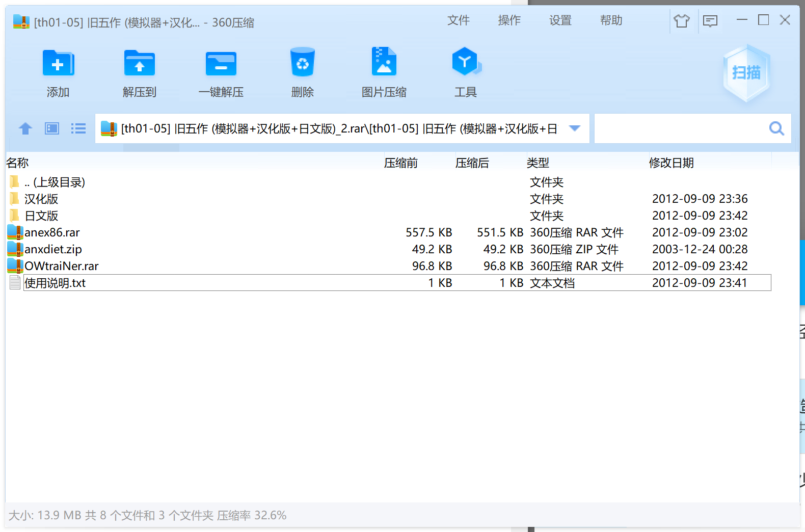Open the Settings (设置) menu
Image resolution: width=805 pixels, height=532 pixels.
click(560, 20)
